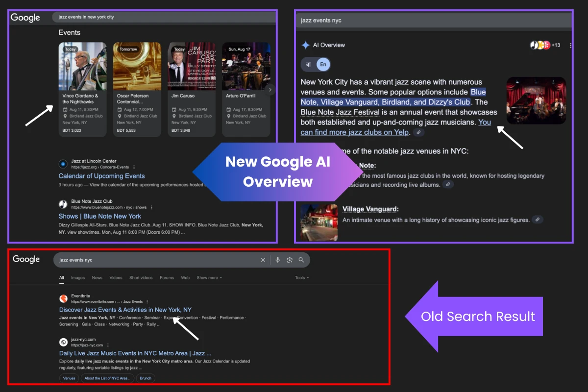Open more options for the Eventbrite result
The height and width of the screenshot is (392, 588).
pos(147,302)
